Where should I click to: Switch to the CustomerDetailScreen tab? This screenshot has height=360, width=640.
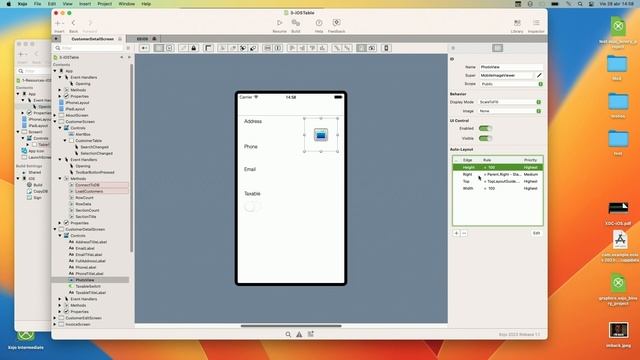pos(93,39)
